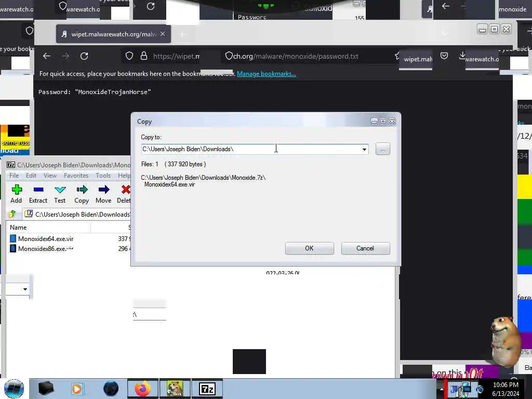Click the Manage bookmarks link
Screen dimensions: 532x399
[267, 74]
